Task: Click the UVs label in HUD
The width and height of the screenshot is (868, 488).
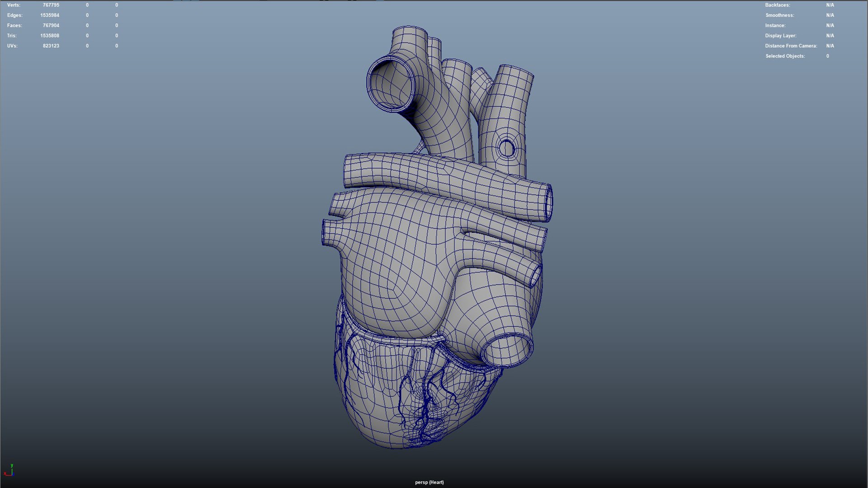Action: (x=12, y=46)
